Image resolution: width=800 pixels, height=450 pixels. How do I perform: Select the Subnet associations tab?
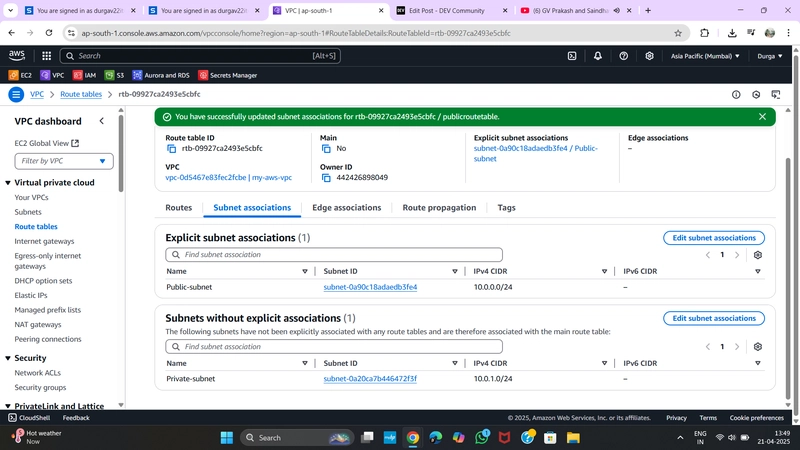252,208
